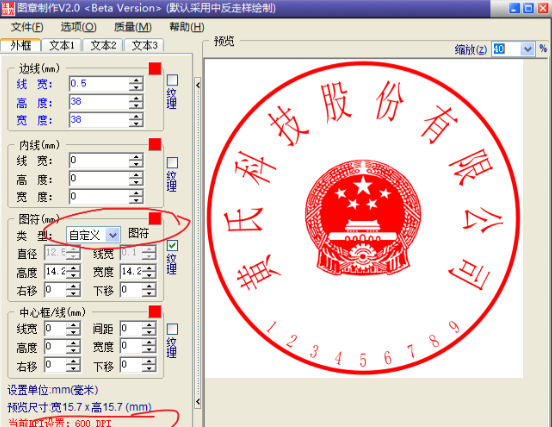This screenshot has height=427, width=552.
Task: Click the 内线 宽度 spinner arrows
Action: coord(136,196)
